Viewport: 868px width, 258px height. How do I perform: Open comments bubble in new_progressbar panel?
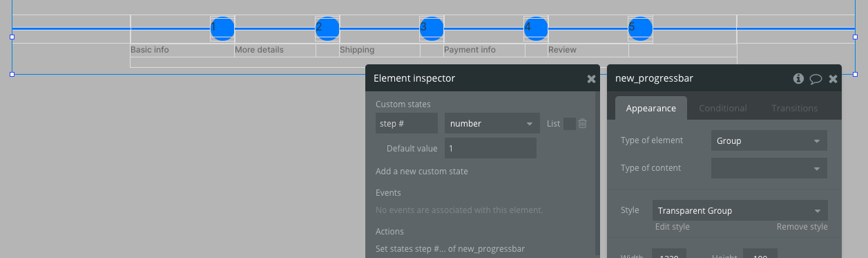[x=816, y=79]
